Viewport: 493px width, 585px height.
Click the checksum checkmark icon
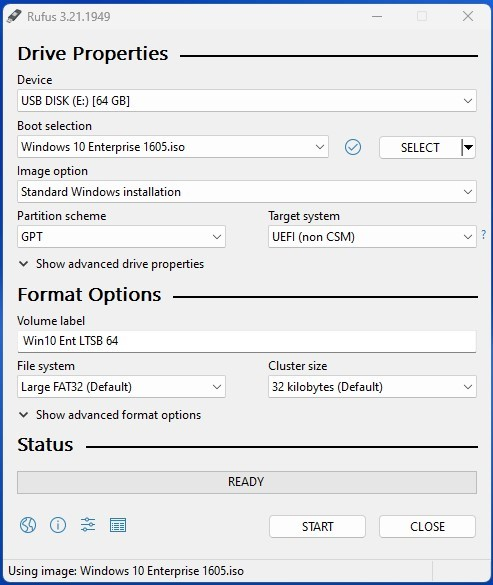point(353,147)
